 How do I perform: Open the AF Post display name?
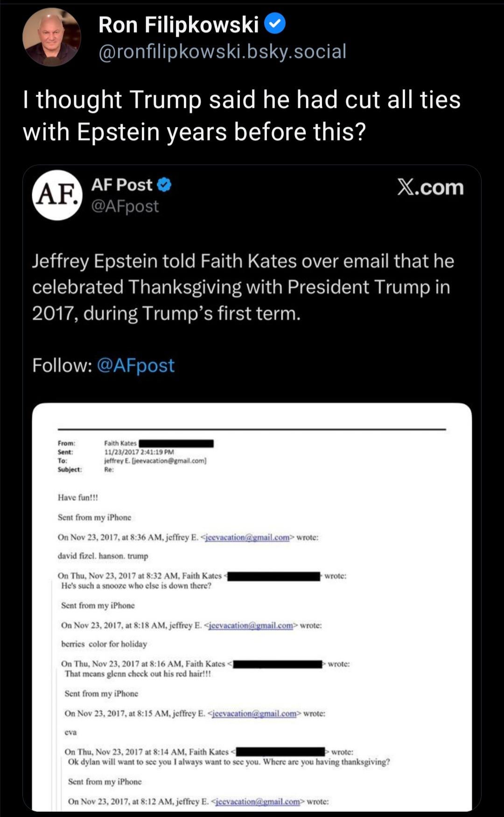point(122,185)
